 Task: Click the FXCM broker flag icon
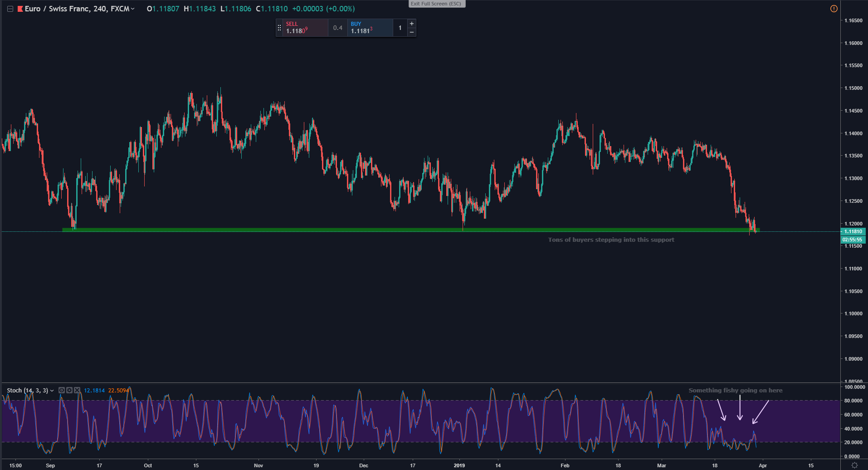20,9
